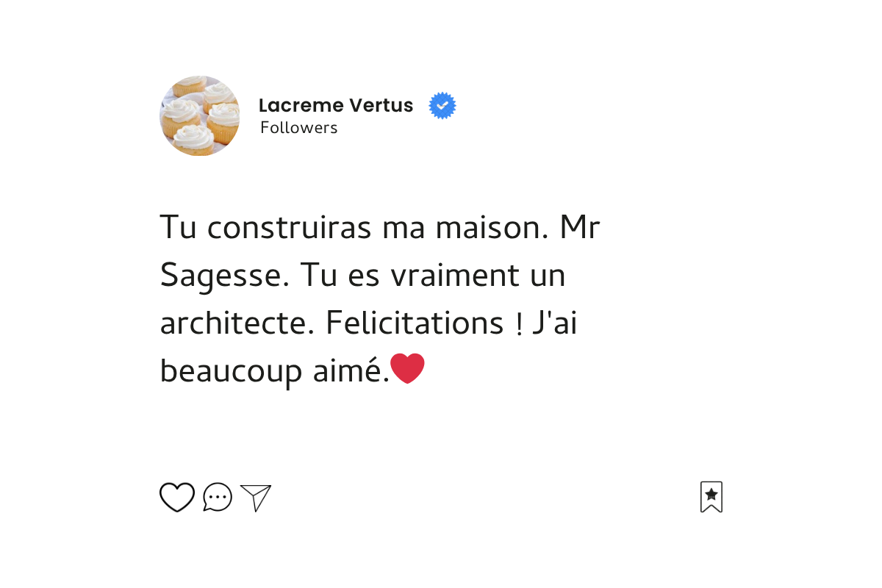
Task: Open the Lacreme Vertus profile name
Action: click(x=336, y=106)
